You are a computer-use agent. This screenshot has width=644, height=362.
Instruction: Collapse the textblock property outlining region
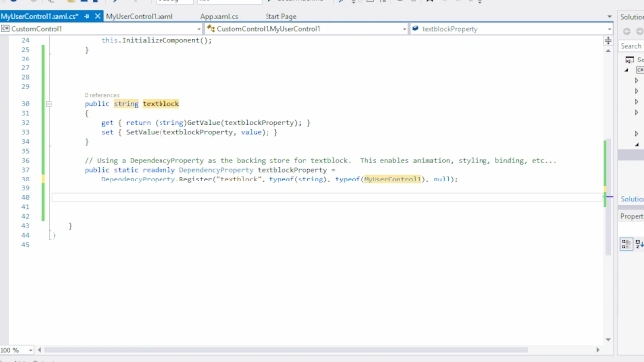(49, 104)
